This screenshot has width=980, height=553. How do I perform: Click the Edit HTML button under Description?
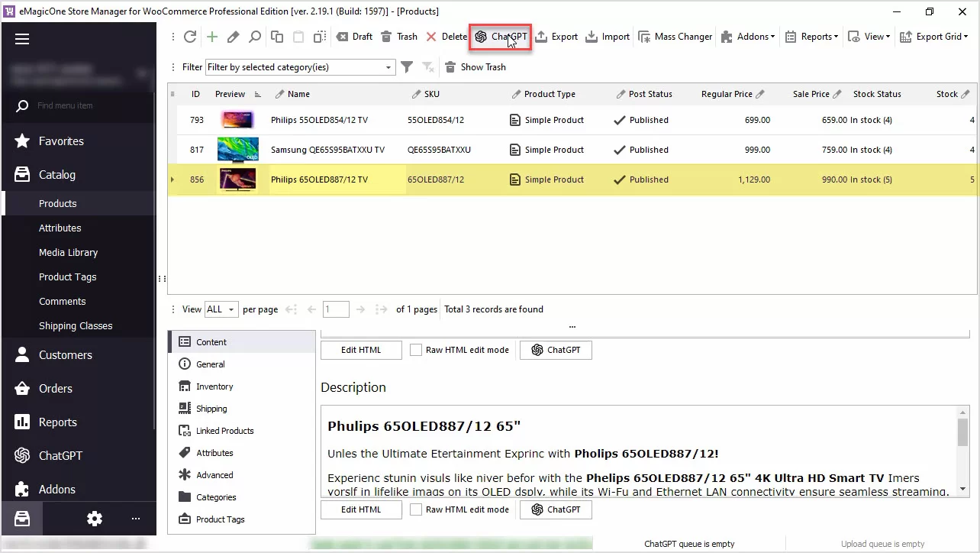click(x=360, y=509)
